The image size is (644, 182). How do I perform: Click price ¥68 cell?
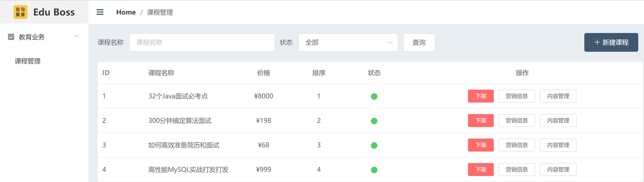pyautogui.click(x=264, y=145)
